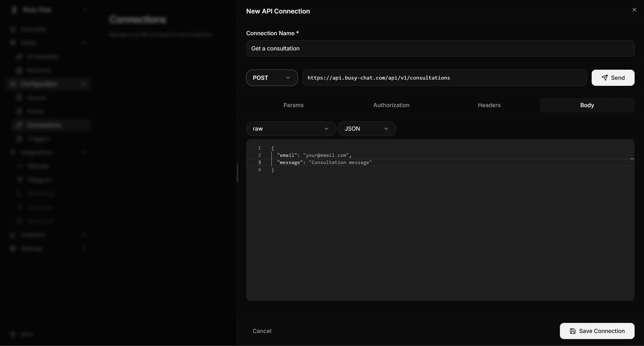Close the New API Connection dialog
Screen dimensions: 644x346
[634, 10]
